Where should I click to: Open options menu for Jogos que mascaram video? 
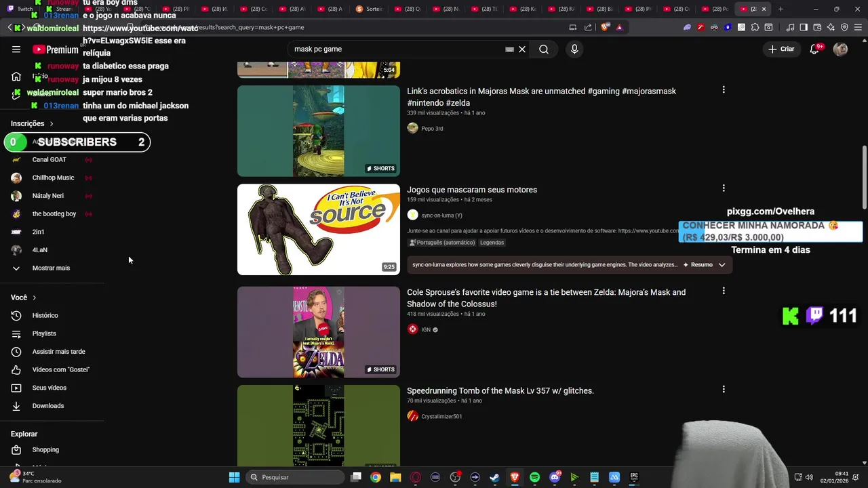pyautogui.click(x=724, y=188)
